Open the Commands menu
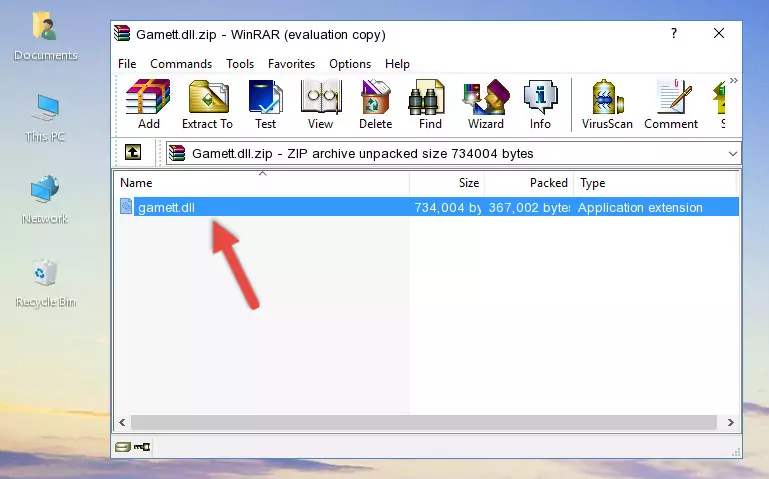 (181, 64)
